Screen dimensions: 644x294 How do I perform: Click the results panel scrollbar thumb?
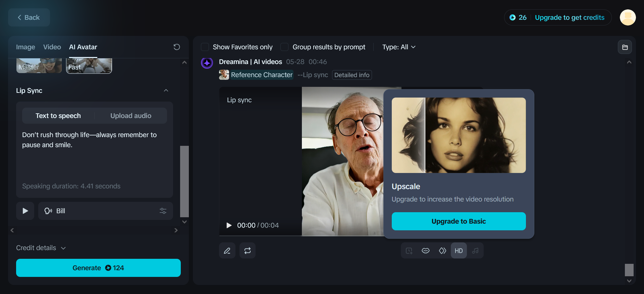629,270
